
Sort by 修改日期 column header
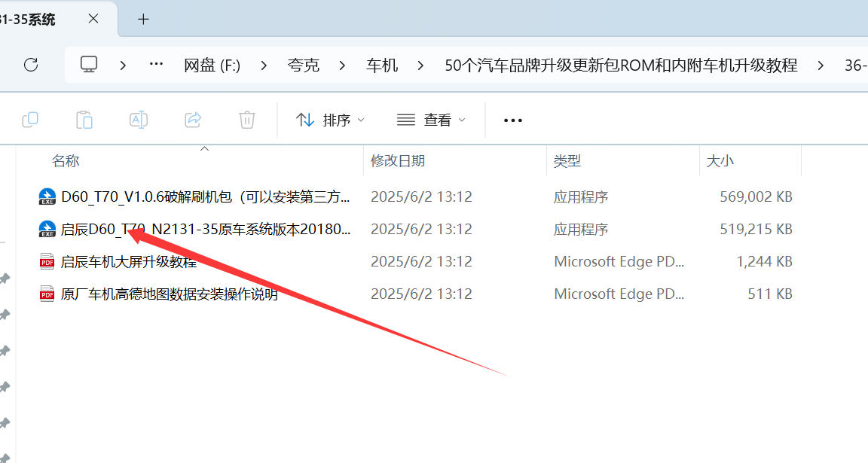398,161
